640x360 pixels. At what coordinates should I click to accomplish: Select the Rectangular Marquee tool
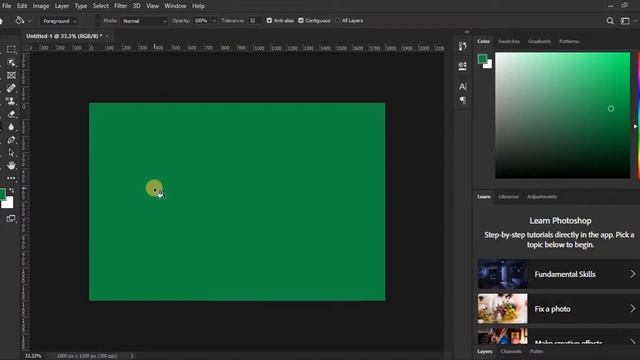[11, 49]
